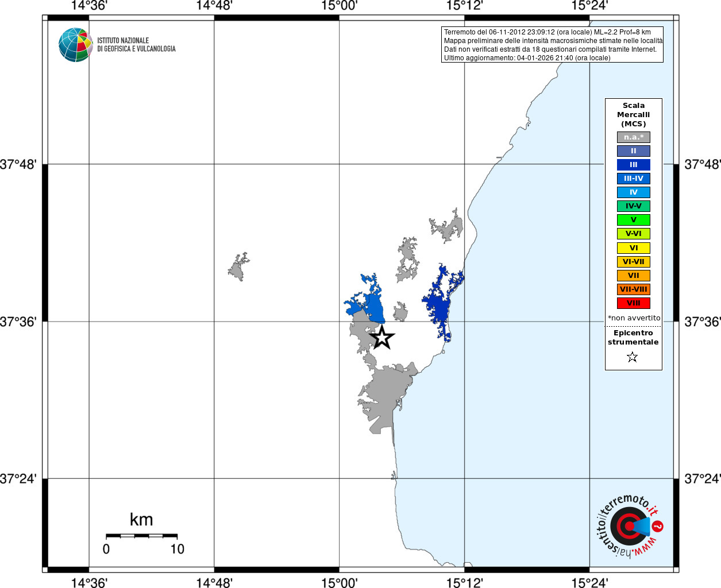This screenshot has width=721, height=588.
Task: Select the green V legend swatch
Action: point(634,220)
